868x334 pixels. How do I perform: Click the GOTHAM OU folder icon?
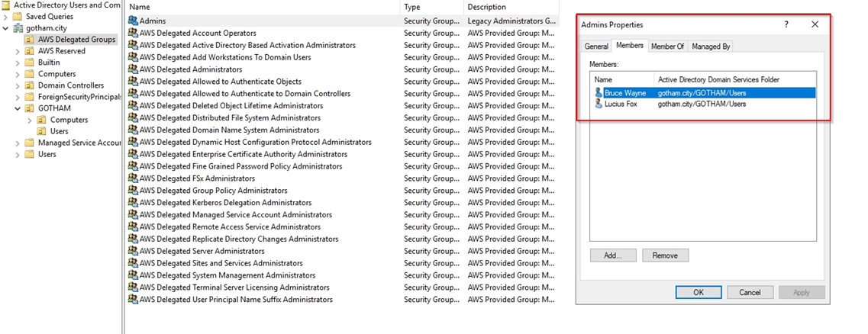[30, 108]
